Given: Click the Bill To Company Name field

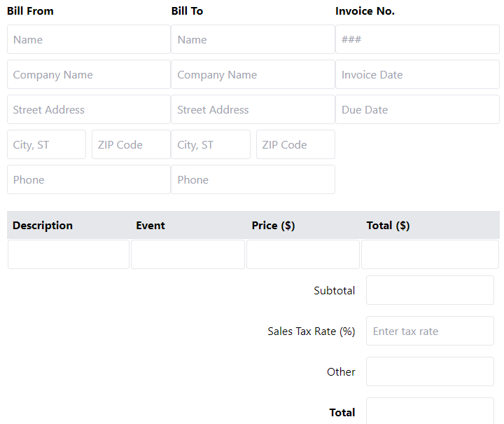Looking at the screenshot, I should (x=253, y=74).
